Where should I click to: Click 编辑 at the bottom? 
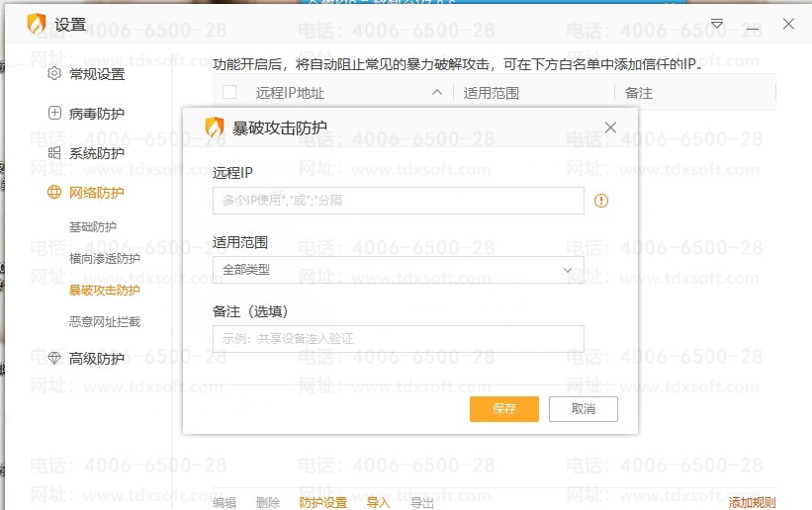pos(225,502)
